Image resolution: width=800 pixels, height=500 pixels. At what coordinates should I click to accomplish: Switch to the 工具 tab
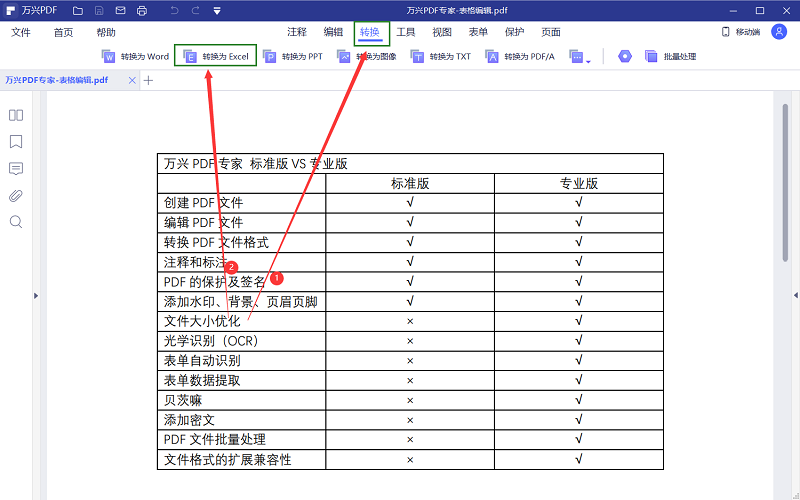tap(406, 32)
